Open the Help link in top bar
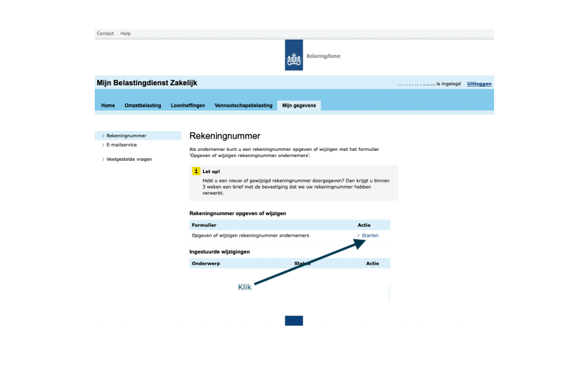The height and width of the screenshot is (371, 588). [x=125, y=33]
